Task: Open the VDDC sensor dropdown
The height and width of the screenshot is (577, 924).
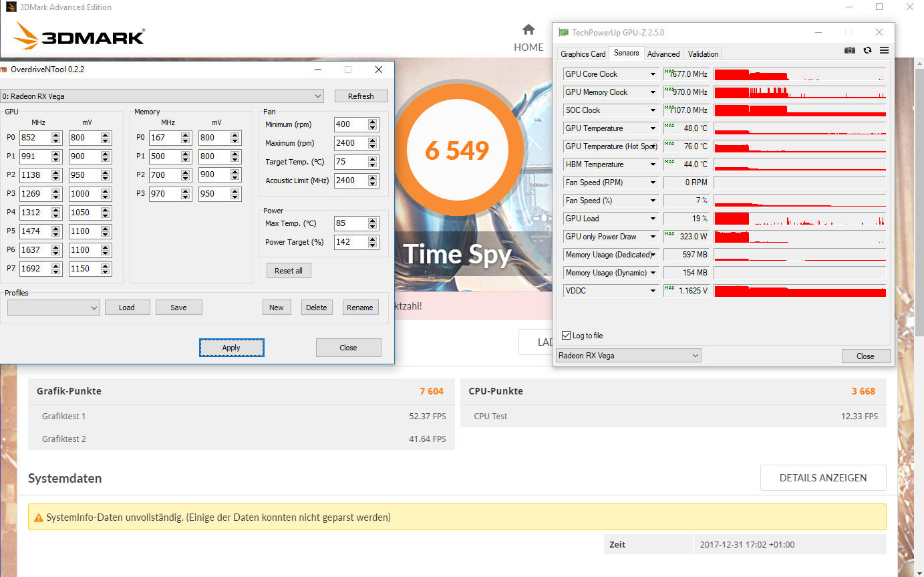Action: [x=653, y=291]
